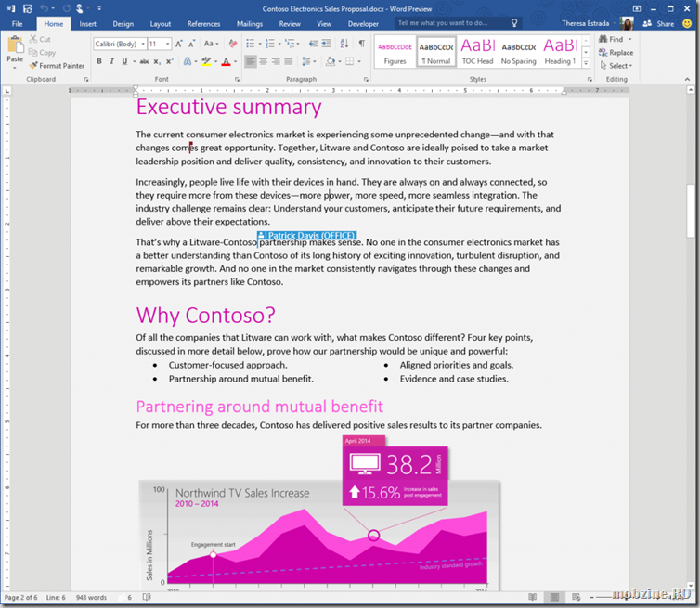The width and height of the screenshot is (700, 608).
Task: Toggle Bold formatting
Action: 99,62
